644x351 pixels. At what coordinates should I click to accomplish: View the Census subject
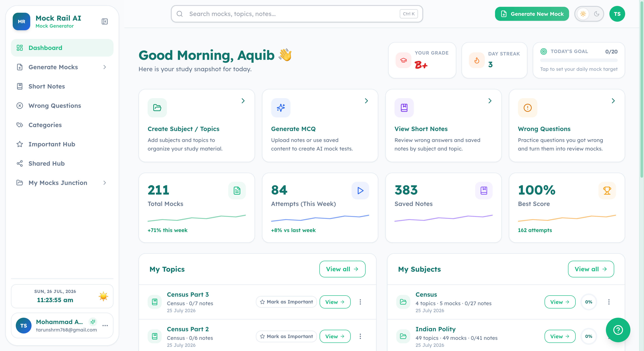pos(560,302)
